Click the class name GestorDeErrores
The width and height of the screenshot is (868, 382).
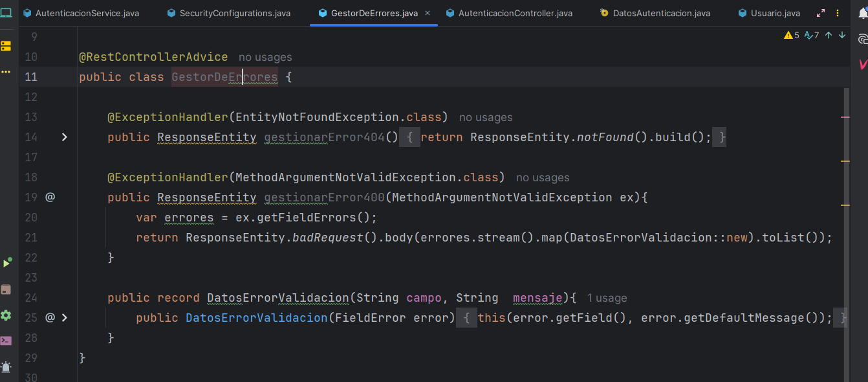224,77
